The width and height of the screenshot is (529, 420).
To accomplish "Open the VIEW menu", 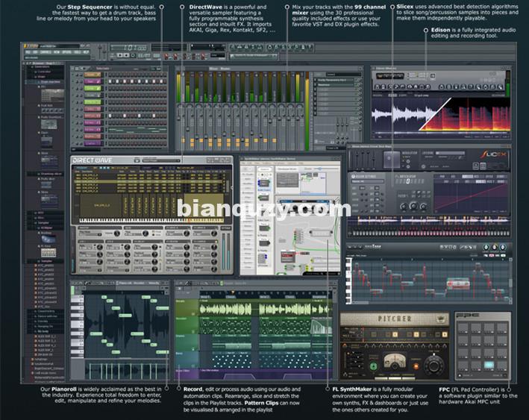I will tap(56, 52).
